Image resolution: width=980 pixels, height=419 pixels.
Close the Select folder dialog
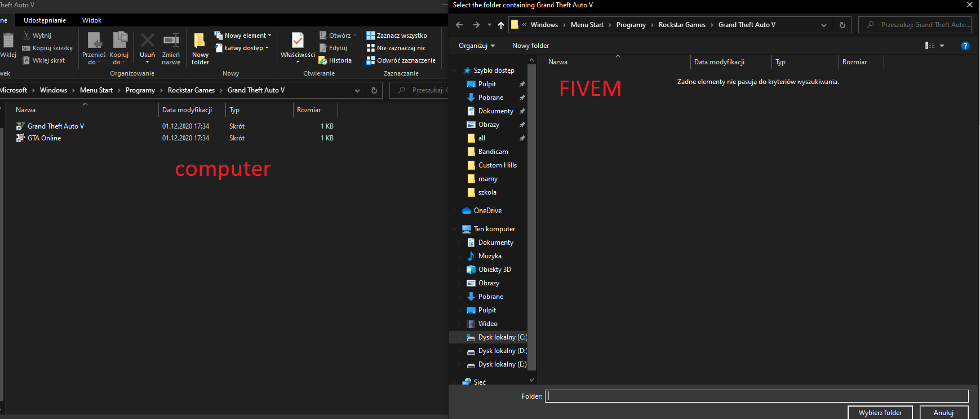coord(970,5)
